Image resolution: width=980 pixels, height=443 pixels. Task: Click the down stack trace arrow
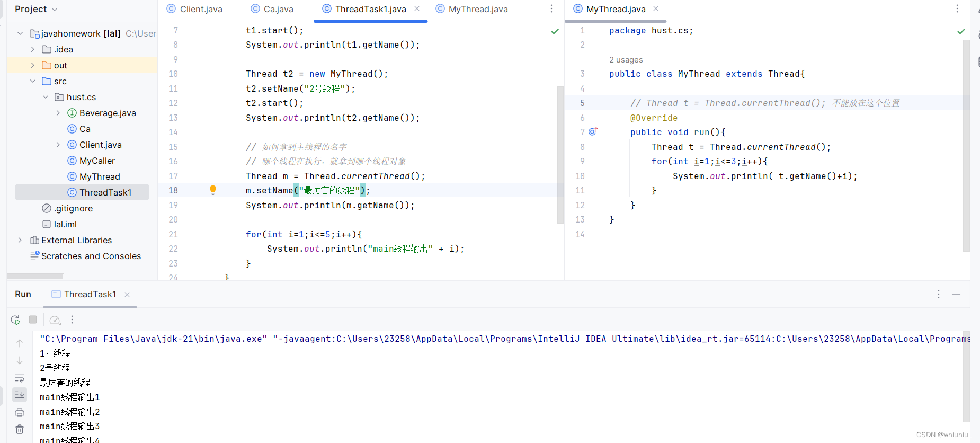[x=20, y=360]
